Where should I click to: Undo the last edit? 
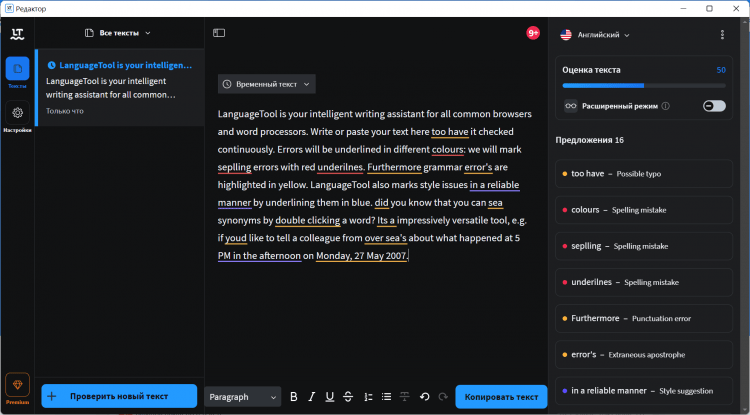(424, 397)
